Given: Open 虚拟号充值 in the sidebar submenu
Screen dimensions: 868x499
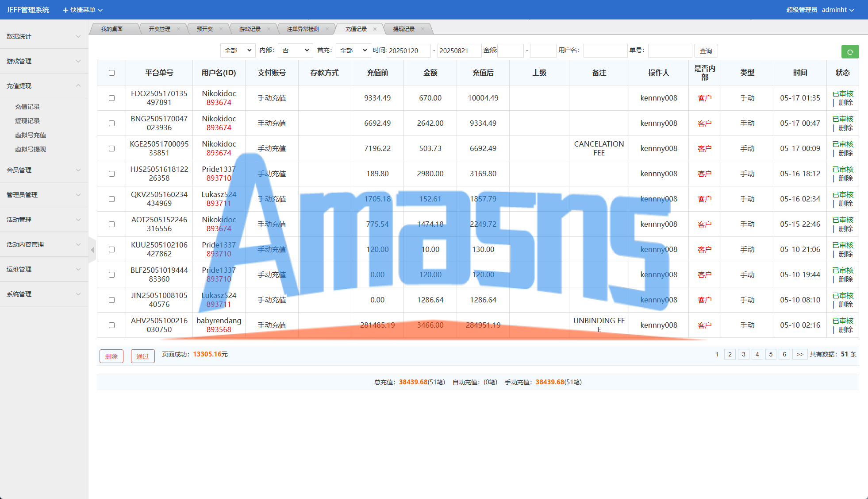Looking at the screenshot, I should pyautogui.click(x=31, y=135).
